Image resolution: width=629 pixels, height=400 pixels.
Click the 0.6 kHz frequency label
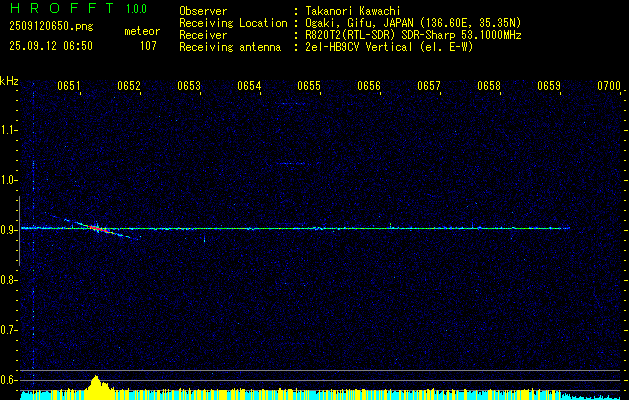click(x=8, y=380)
